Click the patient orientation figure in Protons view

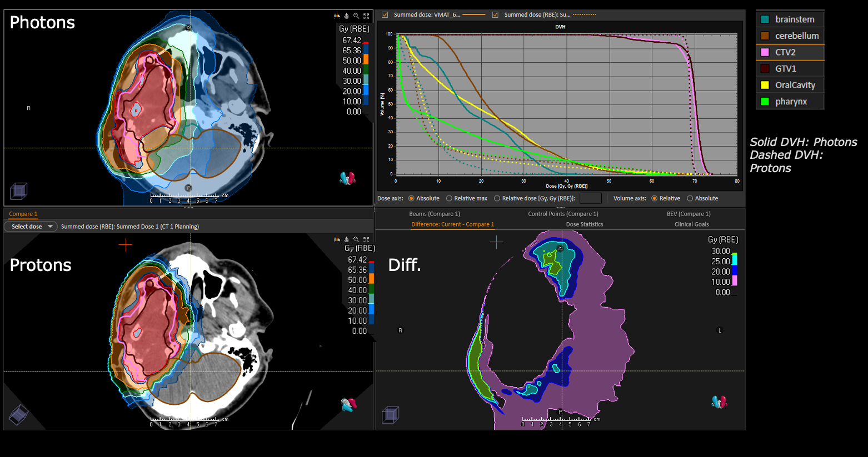(x=349, y=405)
